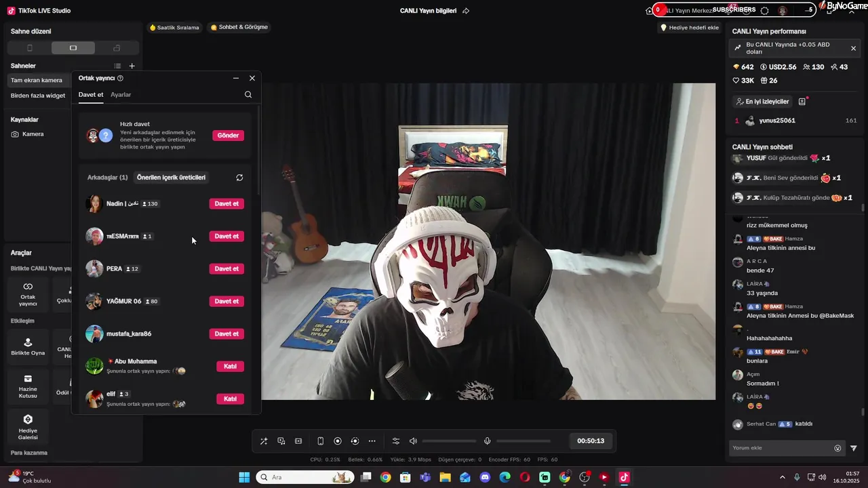Screen dimensions: 868x488
Task: Open the Ortak yayıncı tool
Action: click(28, 296)
